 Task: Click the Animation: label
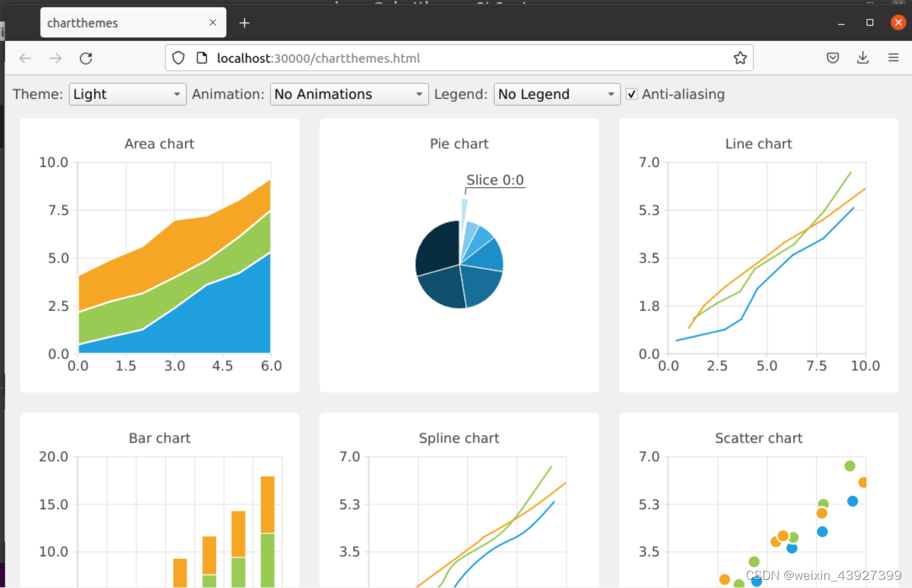click(x=228, y=94)
